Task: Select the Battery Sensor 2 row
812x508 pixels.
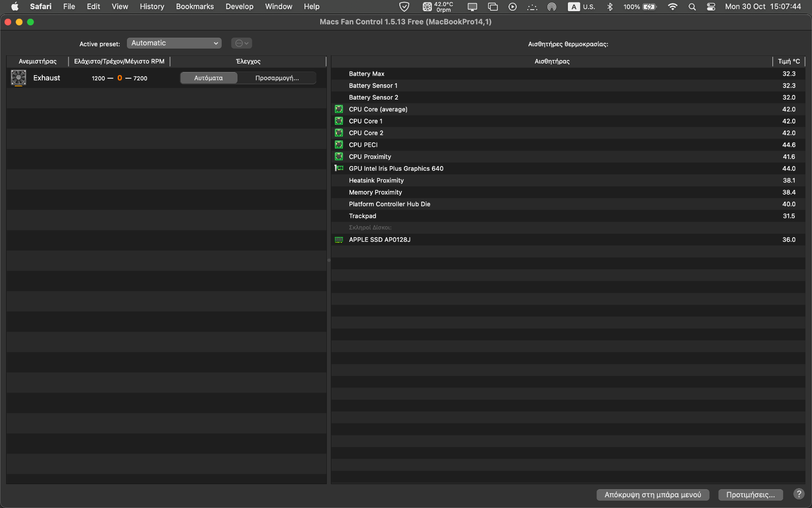Action: point(568,98)
